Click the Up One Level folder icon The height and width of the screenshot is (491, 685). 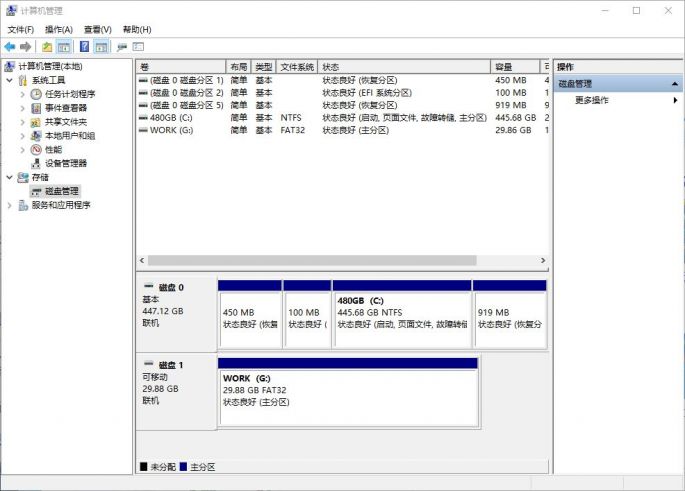click(46, 47)
